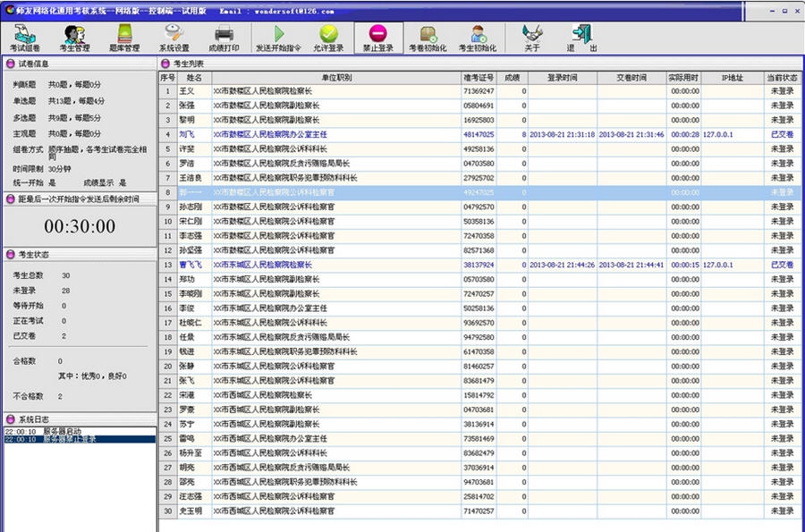Image resolution: width=805 pixels, height=532 pixels.
Task: Click the 允许登录 checkmark icon
Action: (x=329, y=38)
